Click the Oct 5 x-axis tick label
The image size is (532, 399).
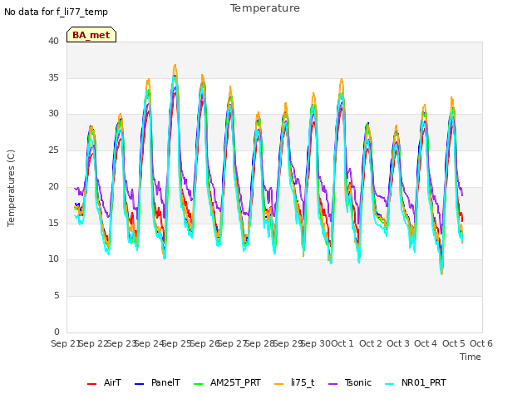[x=454, y=343]
